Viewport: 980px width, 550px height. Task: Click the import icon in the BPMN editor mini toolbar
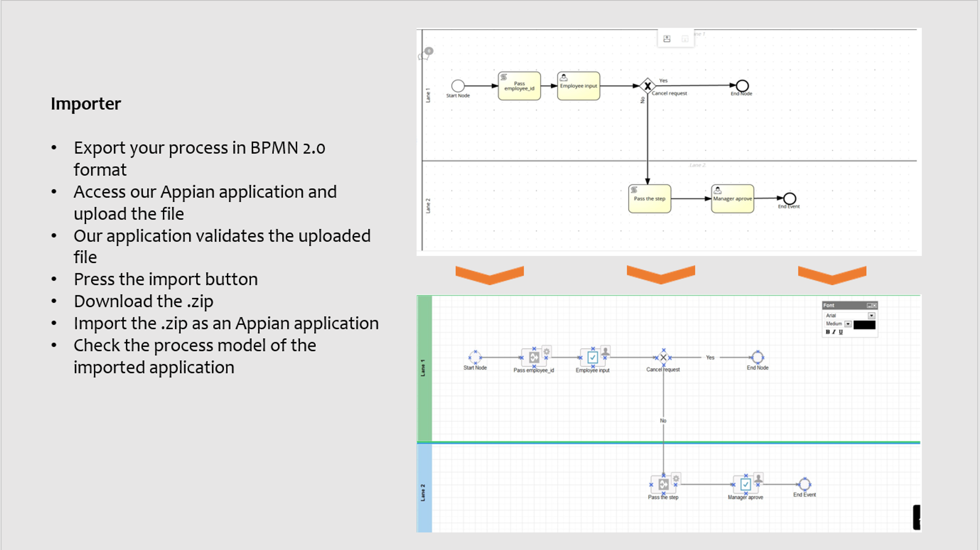coord(667,39)
